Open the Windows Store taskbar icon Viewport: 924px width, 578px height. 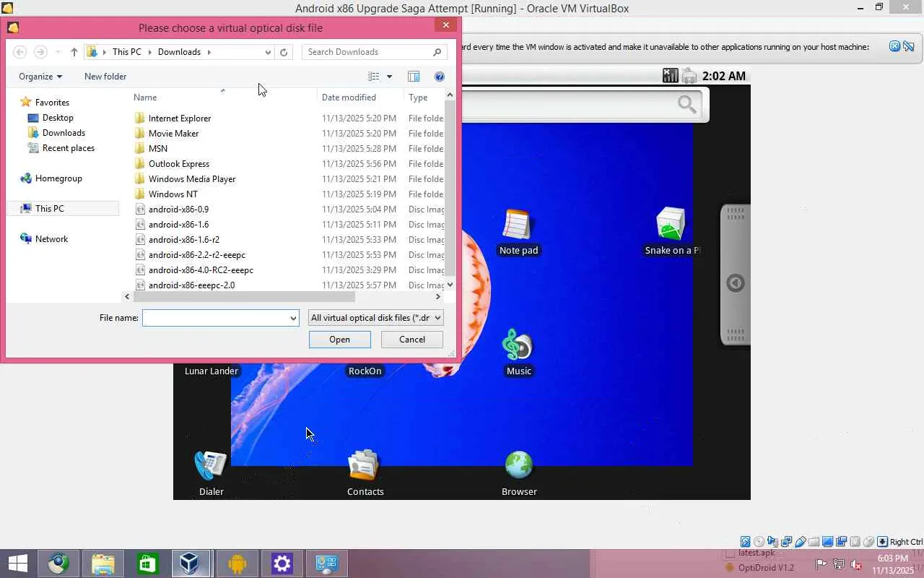(148, 564)
